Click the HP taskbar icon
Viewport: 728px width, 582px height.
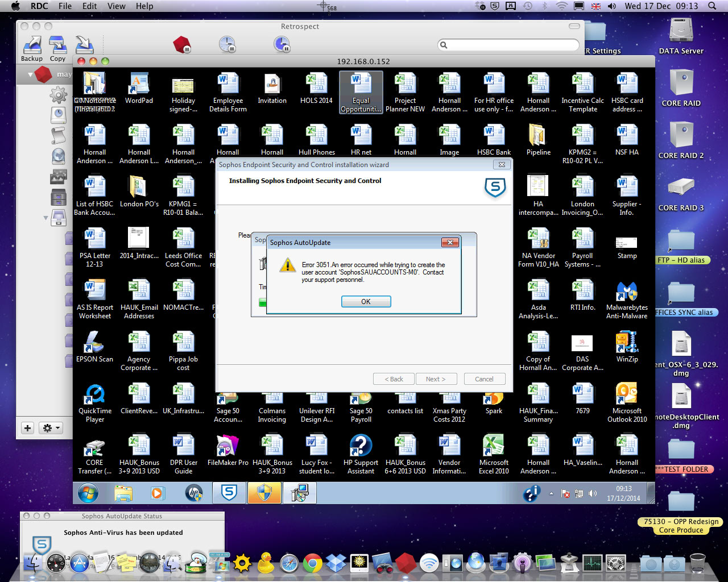[194, 493]
